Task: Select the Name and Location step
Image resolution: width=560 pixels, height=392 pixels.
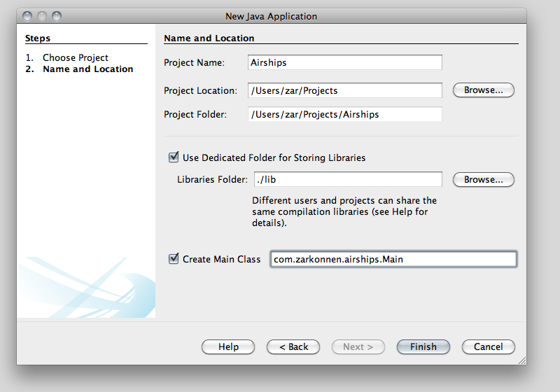Action: [88, 69]
